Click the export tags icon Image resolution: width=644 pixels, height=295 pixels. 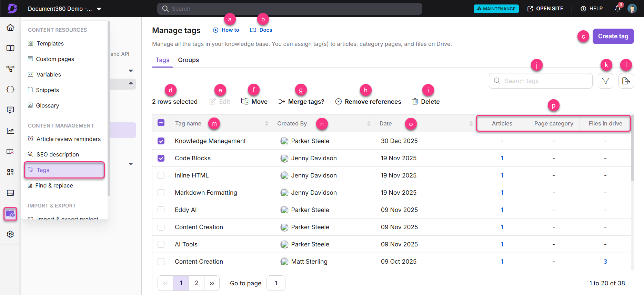click(626, 81)
